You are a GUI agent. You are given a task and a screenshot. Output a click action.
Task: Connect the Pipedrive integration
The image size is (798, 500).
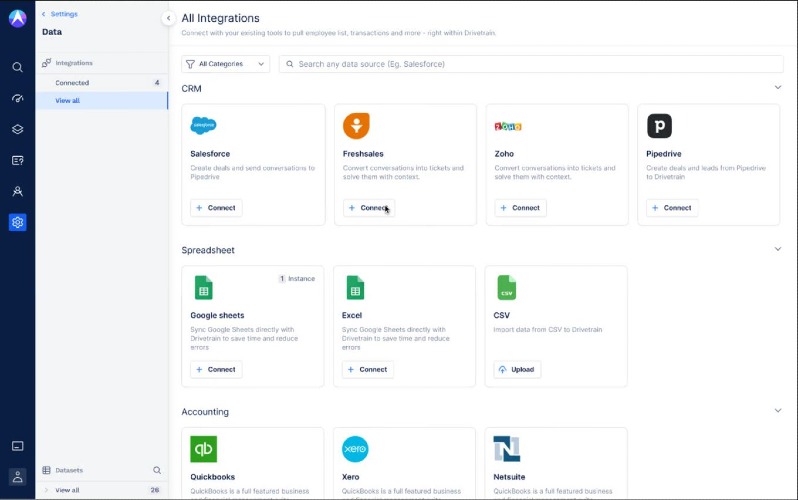tap(672, 208)
